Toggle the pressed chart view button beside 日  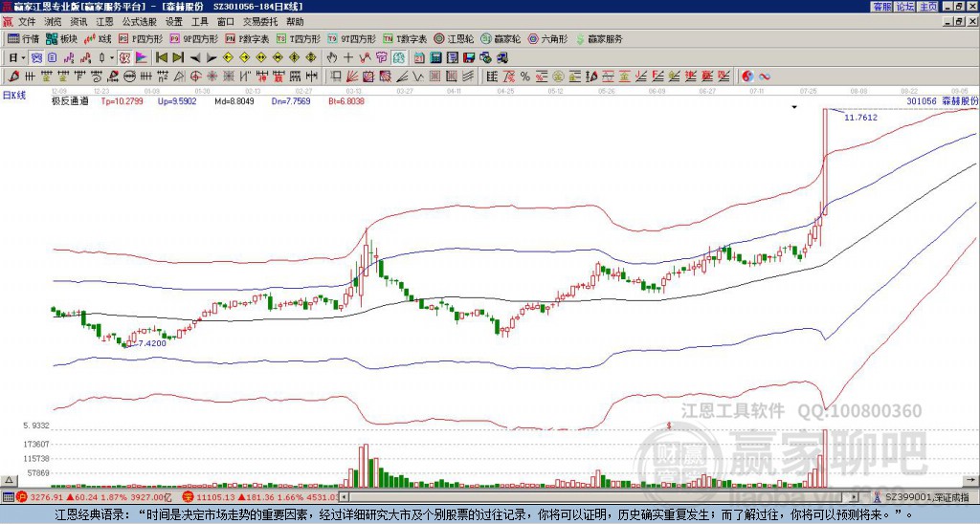pyautogui.click(x=36, y=58)
